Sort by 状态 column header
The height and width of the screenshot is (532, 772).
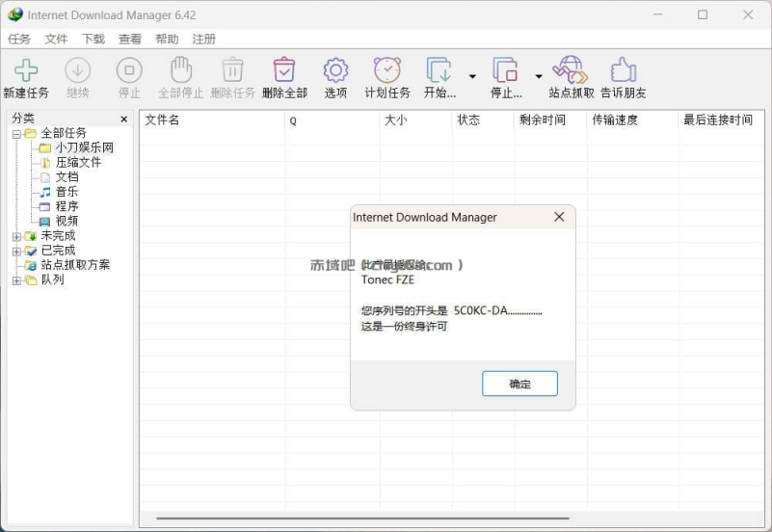click(x=484, y=120)
